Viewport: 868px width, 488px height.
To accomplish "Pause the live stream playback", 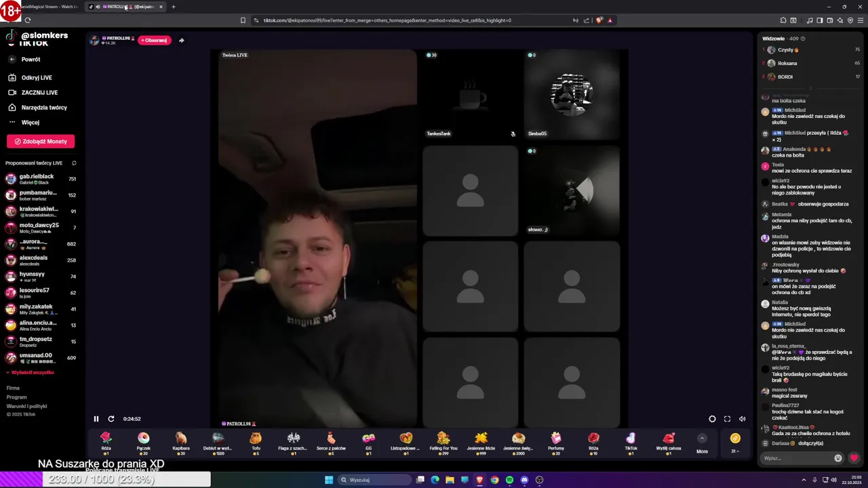I will coord(96,419).
